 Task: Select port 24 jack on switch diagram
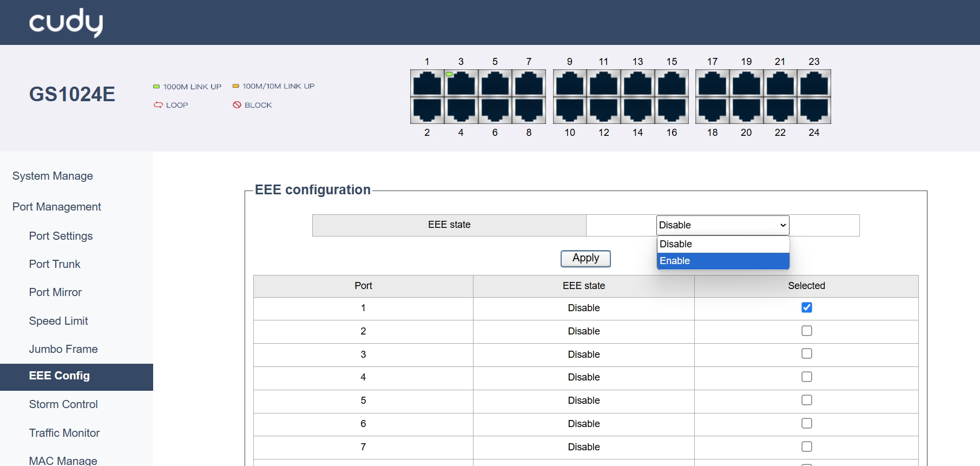coord(814,110)
